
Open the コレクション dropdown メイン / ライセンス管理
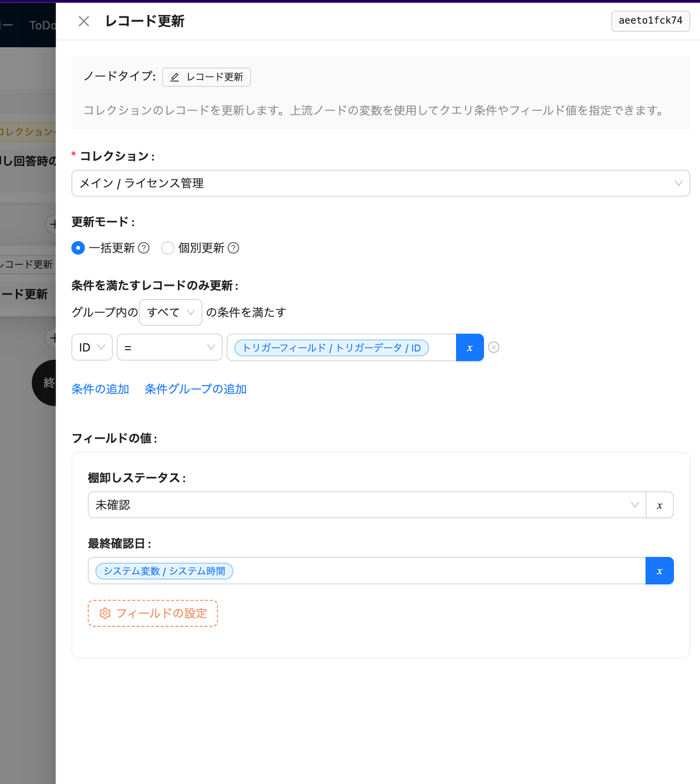point(380,183)
